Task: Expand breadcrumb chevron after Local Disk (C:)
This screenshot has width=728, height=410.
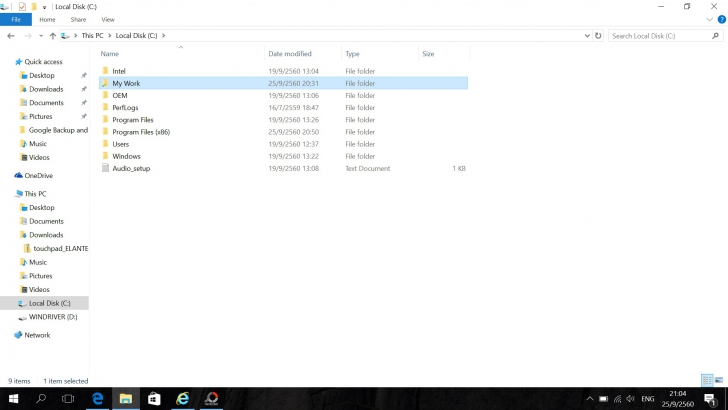Action: 163,36
